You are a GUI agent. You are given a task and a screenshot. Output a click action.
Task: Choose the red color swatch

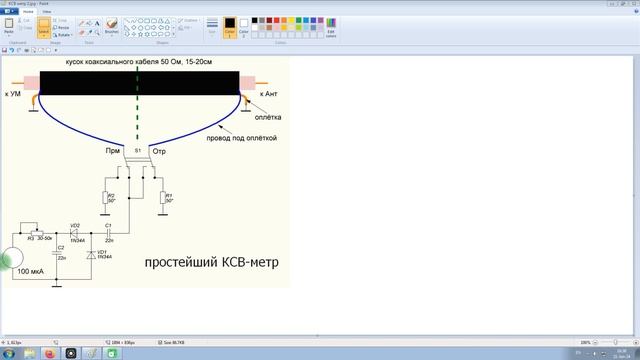tap(277, 20)
